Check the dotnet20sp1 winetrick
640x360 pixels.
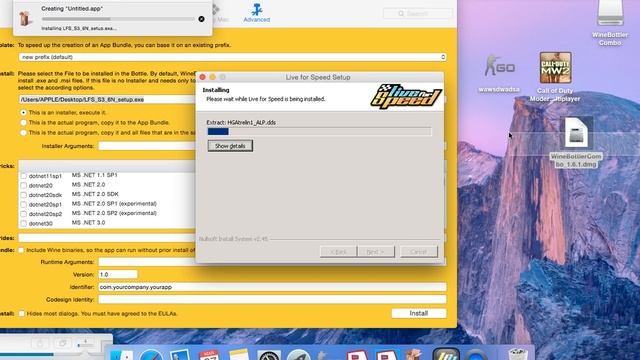pos(23,204)
